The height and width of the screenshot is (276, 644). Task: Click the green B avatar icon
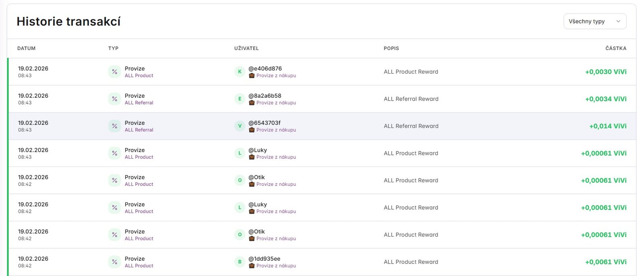(240, 262)
